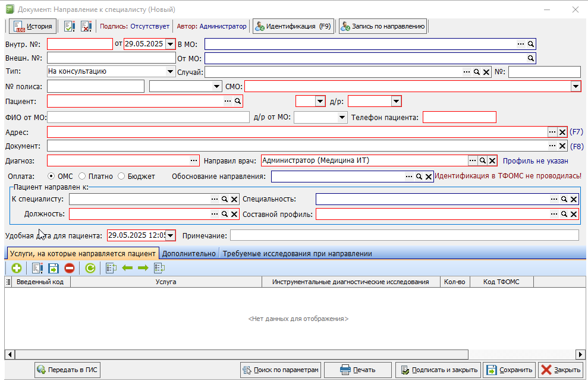Open the date dropdown next to 29.05.2025
The height and width of the screenshot is (381, 588).
(170, 44)
